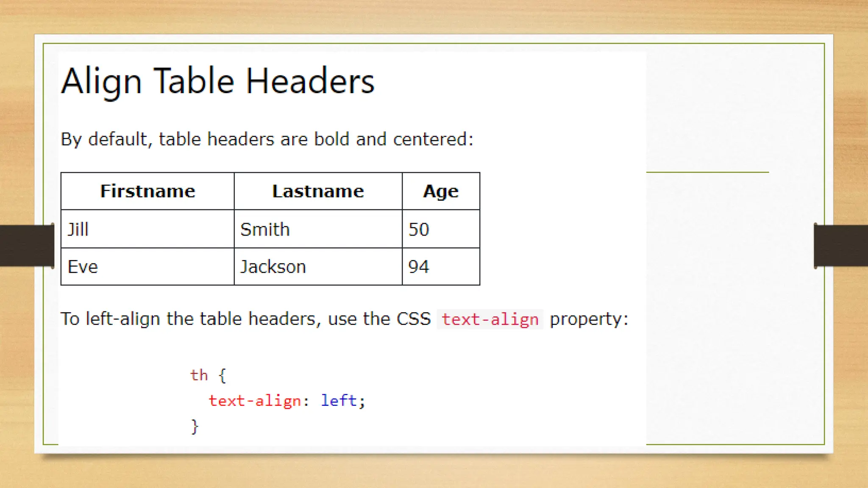This screenshot has width=868, height=488.
Task: Select the Eve table cell
Action: [x=83, y=267]
